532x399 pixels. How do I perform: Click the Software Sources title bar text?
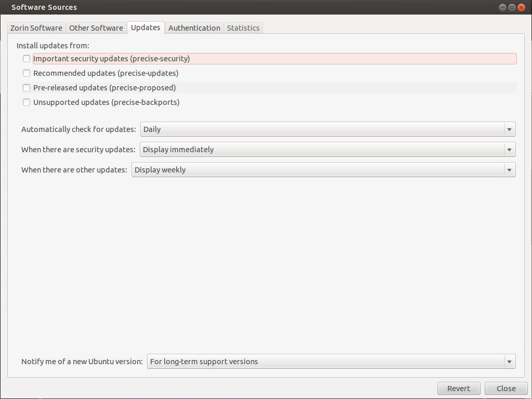(x=44, y=7)
